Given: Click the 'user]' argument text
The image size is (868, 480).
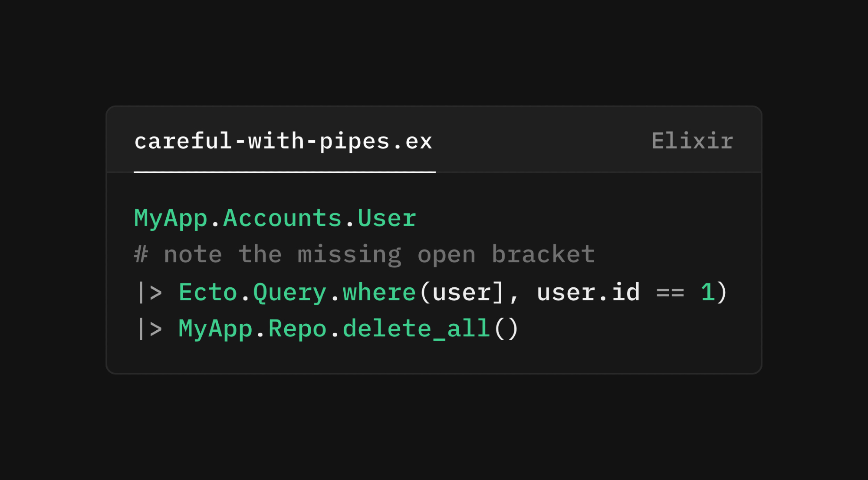Looking at the screenshot, I should point(468,293).
